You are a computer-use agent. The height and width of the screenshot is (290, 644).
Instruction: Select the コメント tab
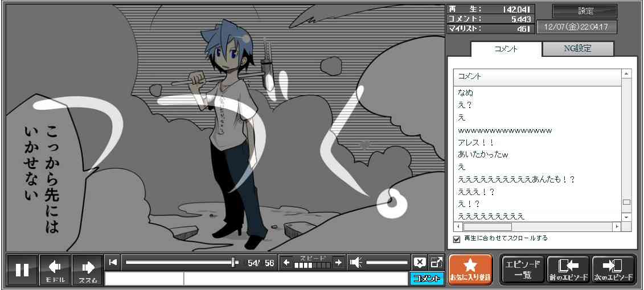[505, 49]
